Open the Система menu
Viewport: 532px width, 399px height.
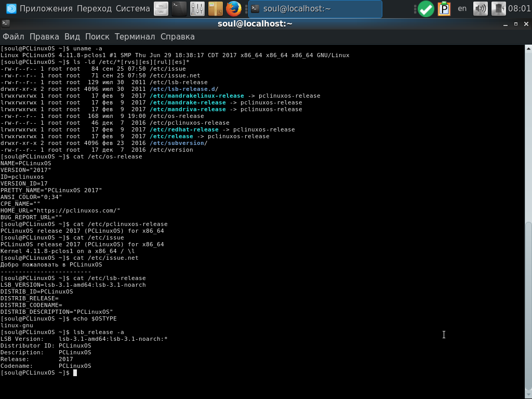[x=132, y=9]
